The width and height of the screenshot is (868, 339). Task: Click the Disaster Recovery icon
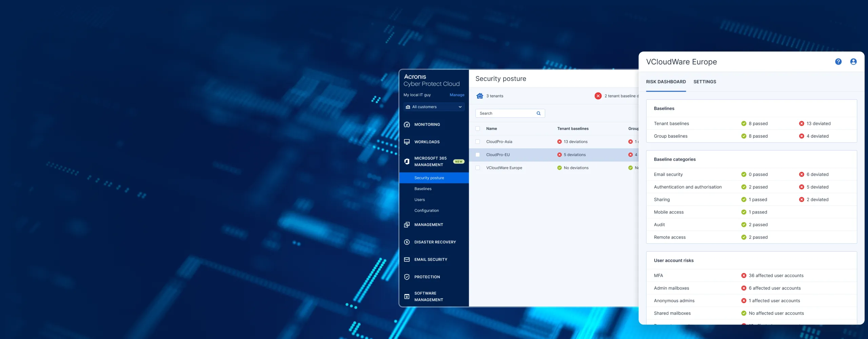pos(407,242)
